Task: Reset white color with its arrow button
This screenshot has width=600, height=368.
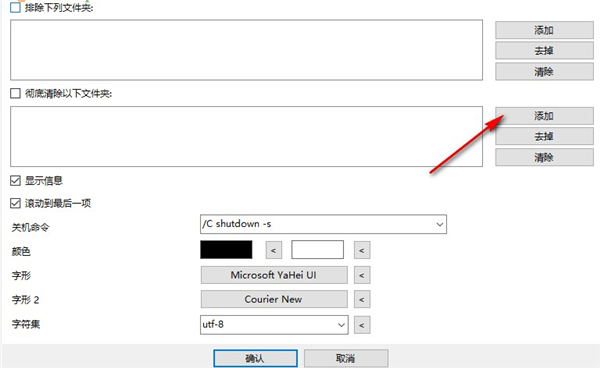Action: tap(362, 251)
